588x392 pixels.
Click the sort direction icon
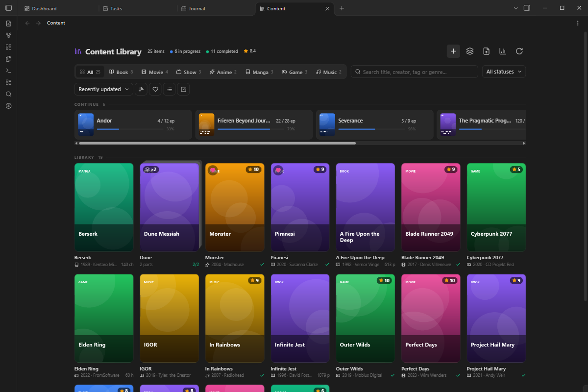pos(141,89)
